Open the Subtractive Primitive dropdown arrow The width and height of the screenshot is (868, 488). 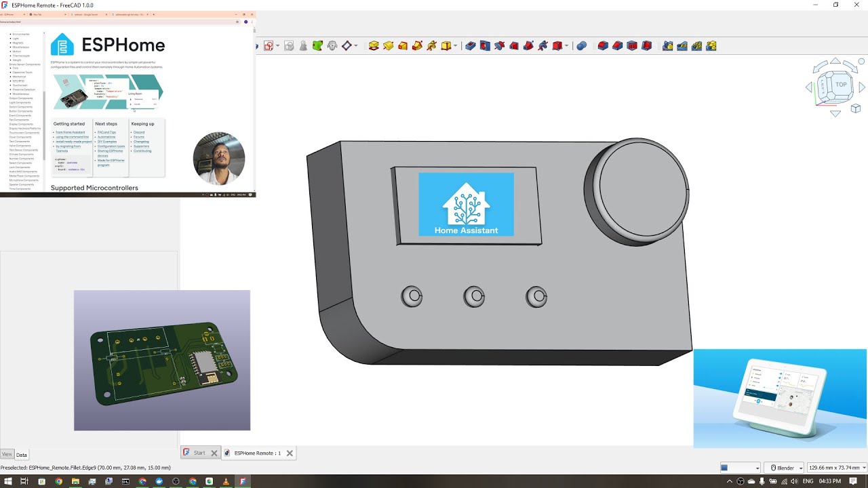click(567, 46)
